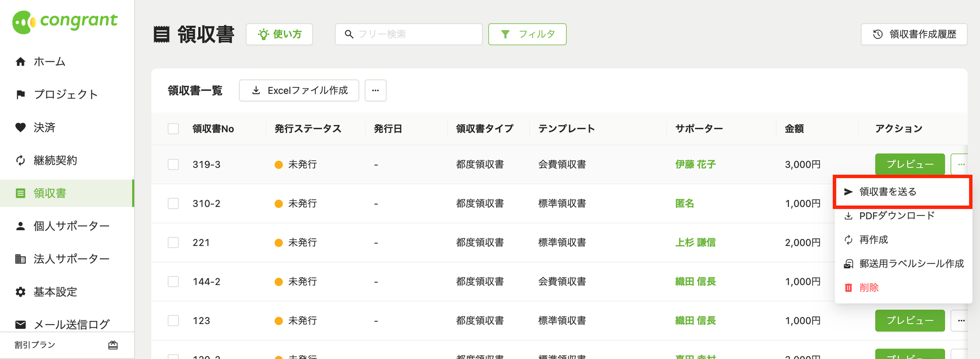Image resolution: width=980 pixels, height=359 pixels.
Task: Open supporter 織田 信長 in row 123
Action: coord(695,321)
